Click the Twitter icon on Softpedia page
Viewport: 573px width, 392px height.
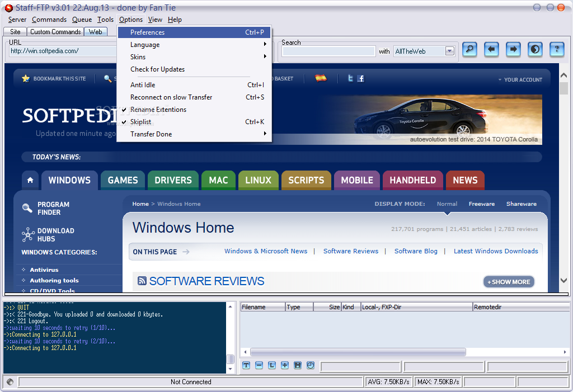click(350, 78)
